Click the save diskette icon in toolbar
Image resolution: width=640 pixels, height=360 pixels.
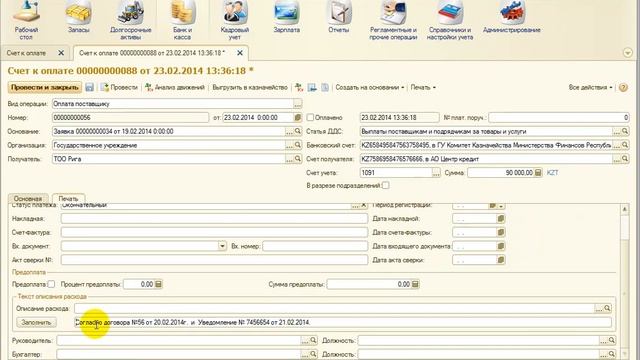pos(89,87)
